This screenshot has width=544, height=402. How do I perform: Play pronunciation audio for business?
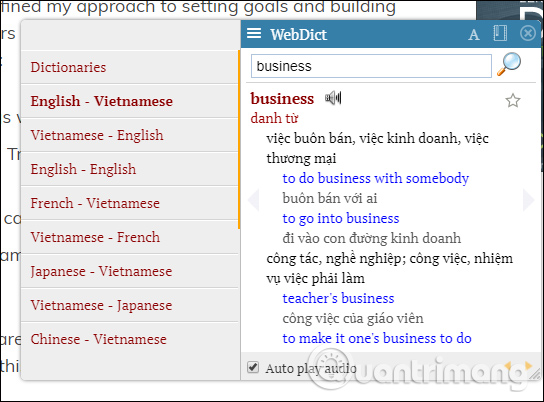coord(333,98)
